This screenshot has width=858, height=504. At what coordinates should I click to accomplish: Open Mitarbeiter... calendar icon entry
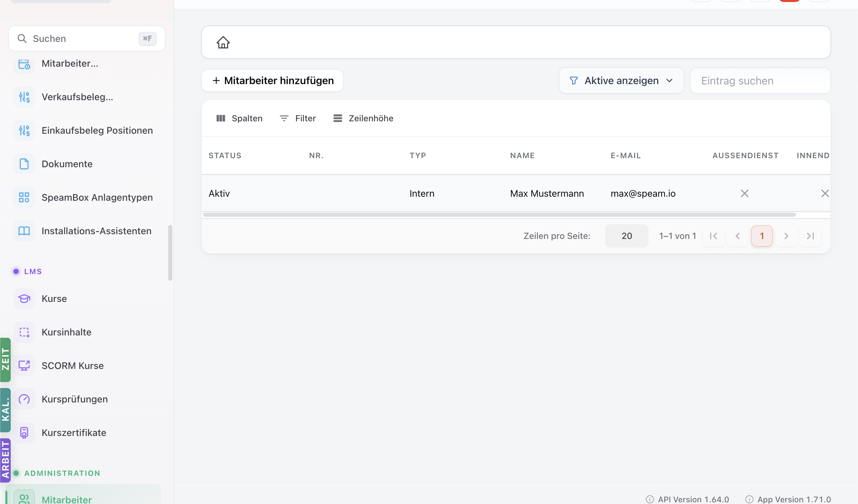(x=24, y=64)
